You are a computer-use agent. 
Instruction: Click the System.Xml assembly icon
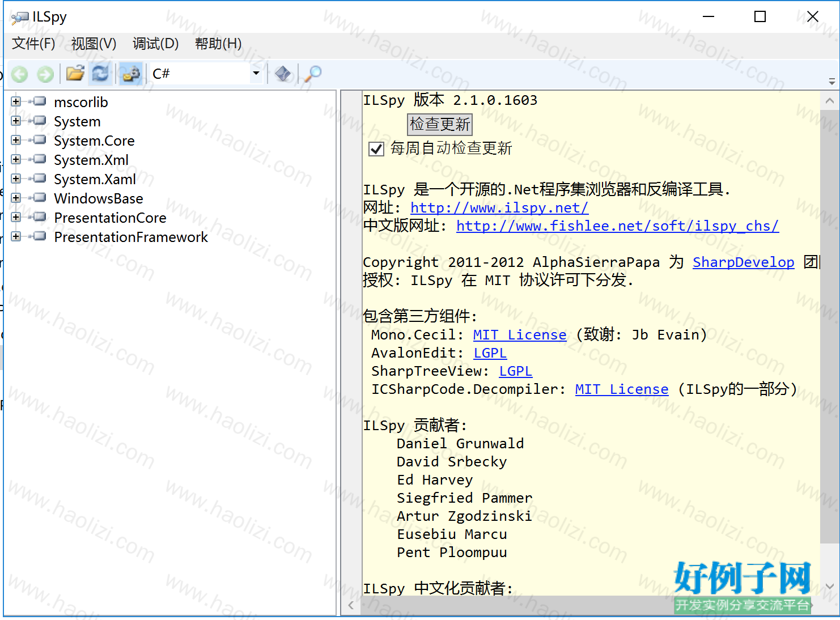38,159
